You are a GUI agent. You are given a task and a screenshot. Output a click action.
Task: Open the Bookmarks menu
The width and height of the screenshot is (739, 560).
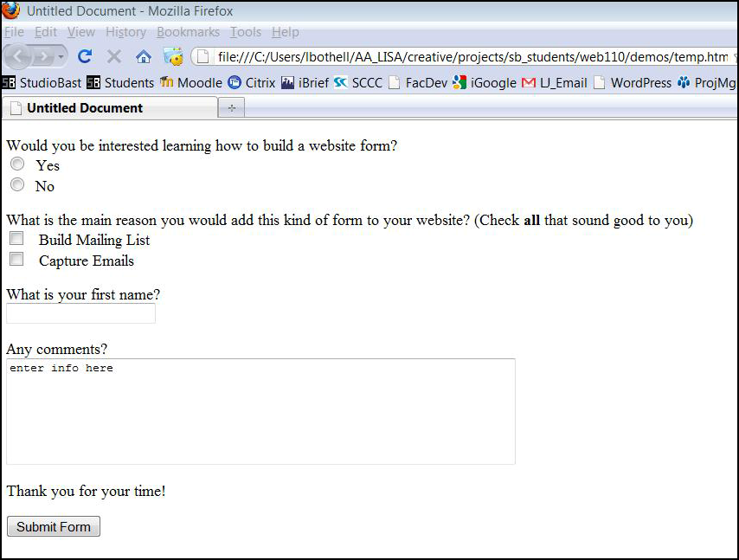pos(188,32)
